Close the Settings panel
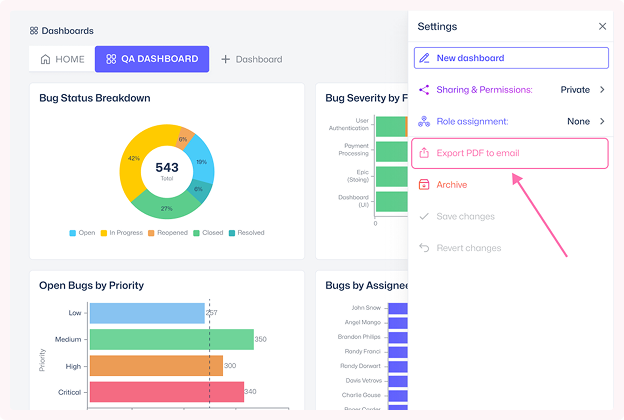624x420 pixels. (x=602, y=26)
